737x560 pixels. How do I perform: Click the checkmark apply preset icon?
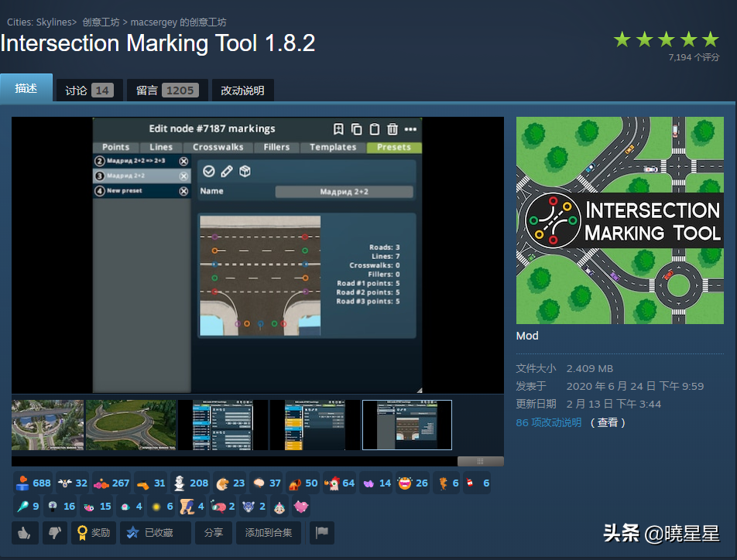coord(209,171)
